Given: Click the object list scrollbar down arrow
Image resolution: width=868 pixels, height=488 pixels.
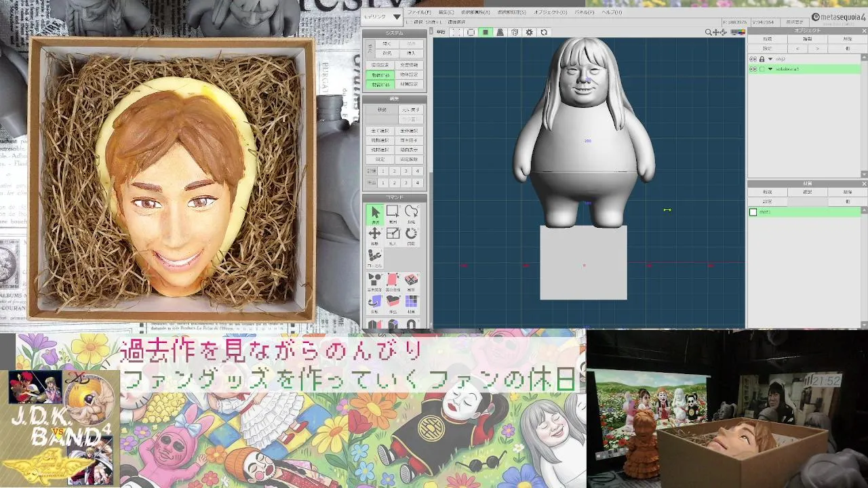Looking at the screenshot, I should pyautogui.click(x=864, y=174).
